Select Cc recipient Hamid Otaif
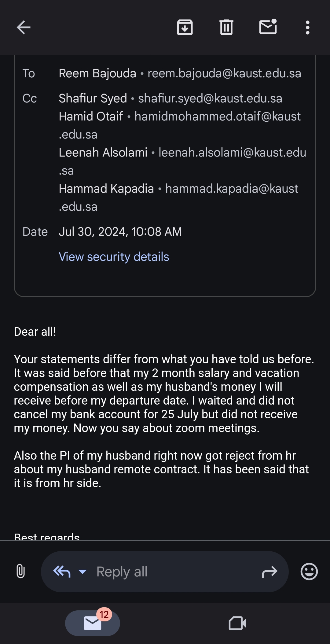 [x=91, y=117]
